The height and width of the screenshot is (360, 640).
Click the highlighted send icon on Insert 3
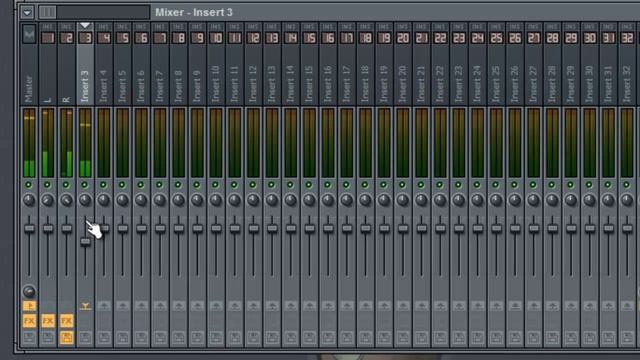(x=85, y=306)
